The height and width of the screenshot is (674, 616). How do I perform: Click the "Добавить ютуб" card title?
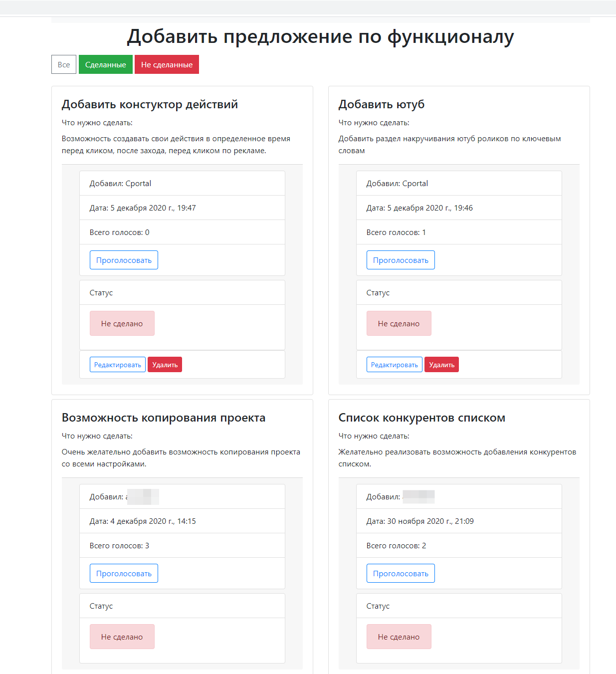[382, 104]
